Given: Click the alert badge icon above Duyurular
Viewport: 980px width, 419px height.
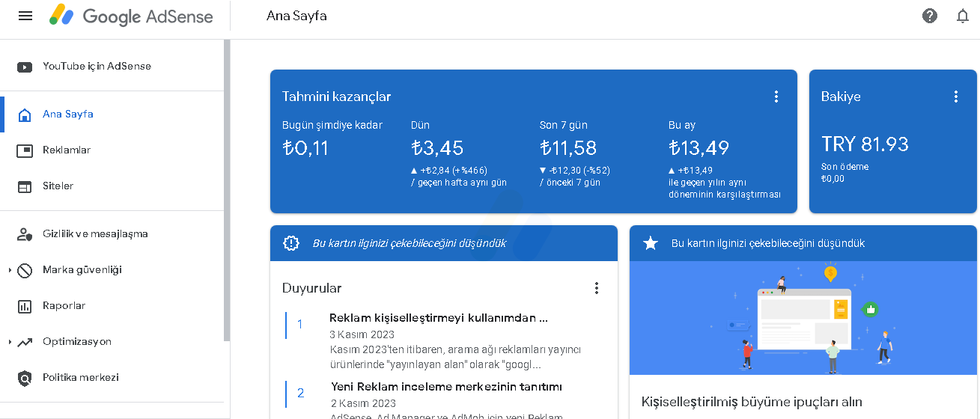Looking at the screenshot, I should click(x=291, y=243).
